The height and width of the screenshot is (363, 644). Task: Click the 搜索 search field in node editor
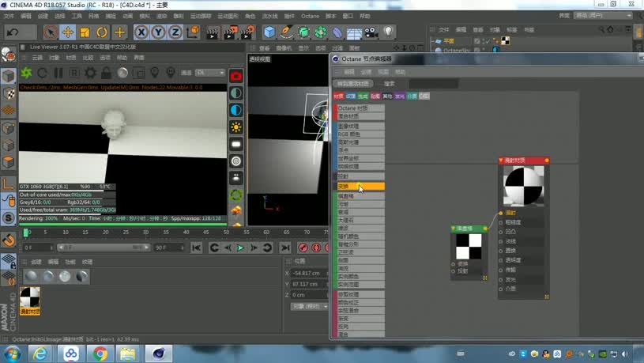[x=434, y=84]
